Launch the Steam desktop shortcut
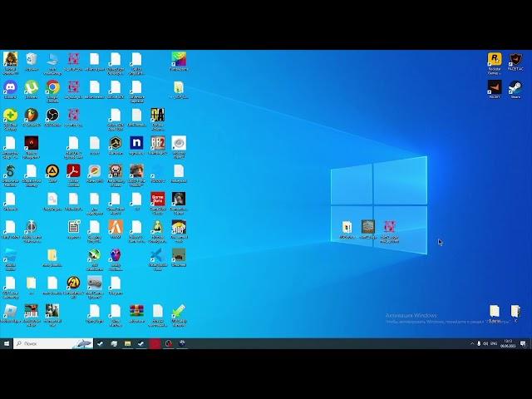This screenshot has width=532, height=399. 515,89
